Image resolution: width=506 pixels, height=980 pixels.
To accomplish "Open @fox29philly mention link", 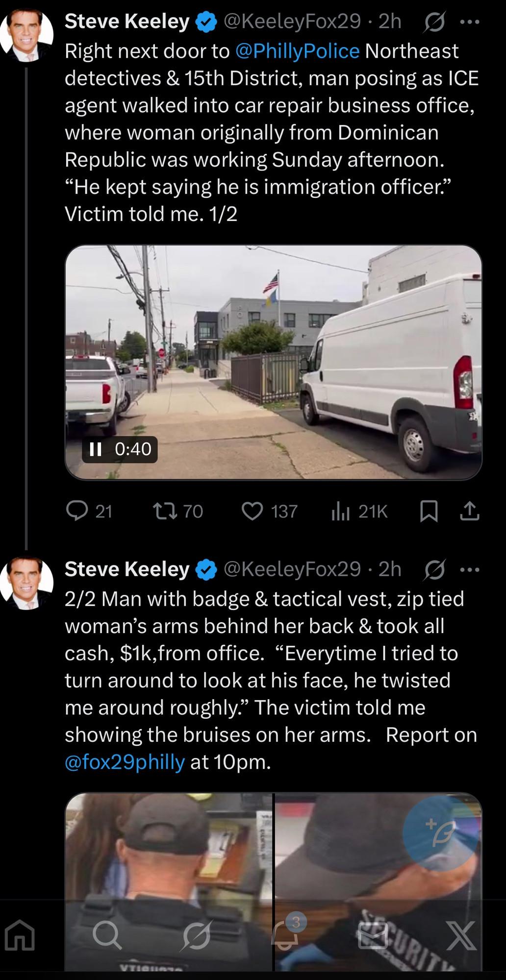I will coord(125,762).
